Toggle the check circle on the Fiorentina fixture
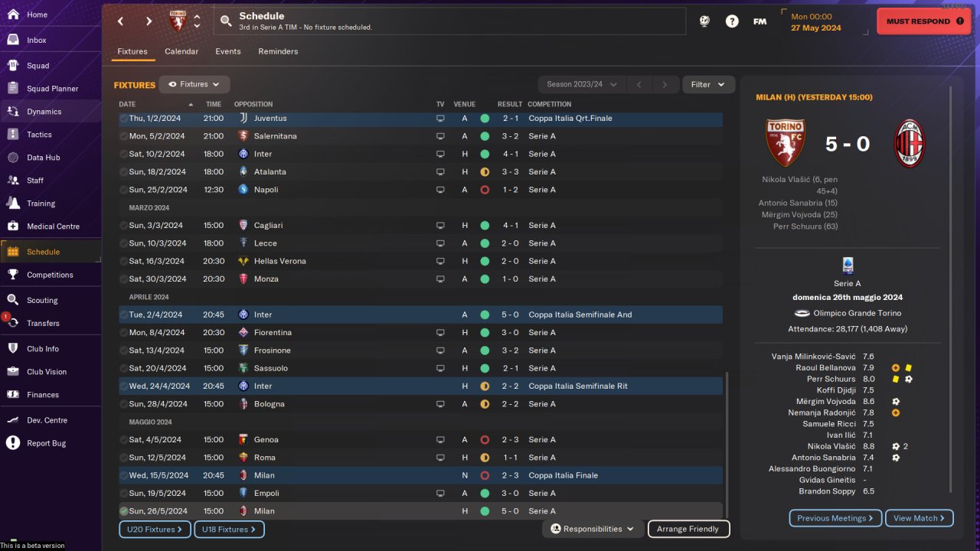The image size is (980, 551). [124, 333]
